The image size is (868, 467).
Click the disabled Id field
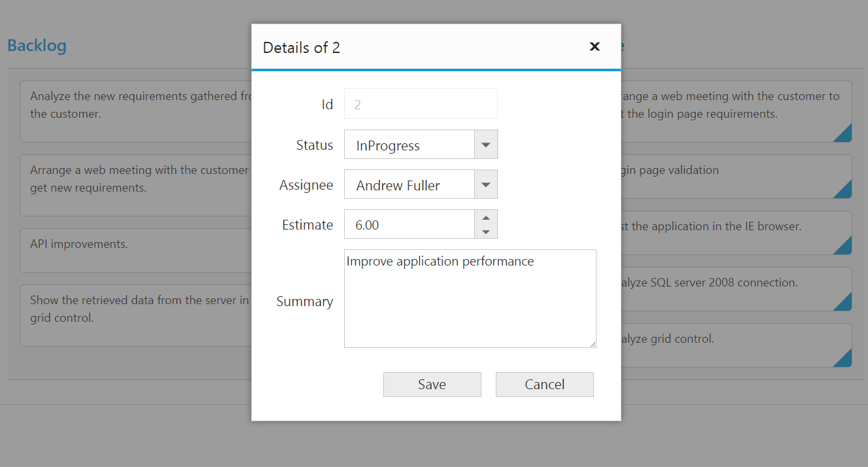click(x=421, y=104)
